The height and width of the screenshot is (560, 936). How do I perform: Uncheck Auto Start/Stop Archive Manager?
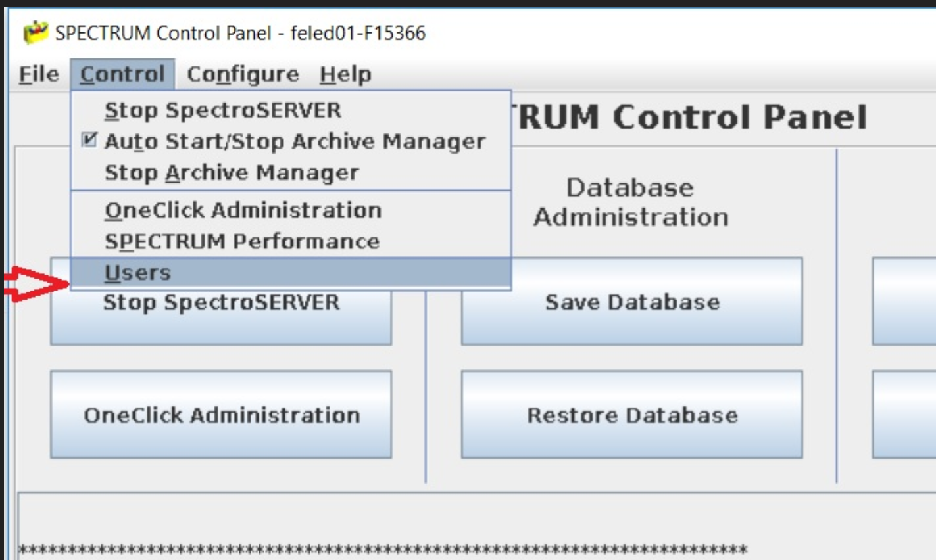(294, 141)
